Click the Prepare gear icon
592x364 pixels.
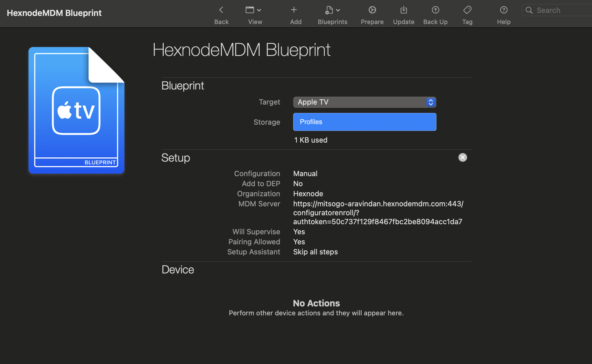pos(372,10)
